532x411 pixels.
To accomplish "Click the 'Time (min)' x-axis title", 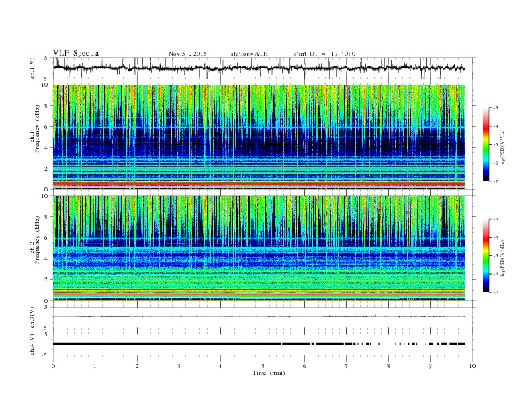I will (x=269, y=373).
